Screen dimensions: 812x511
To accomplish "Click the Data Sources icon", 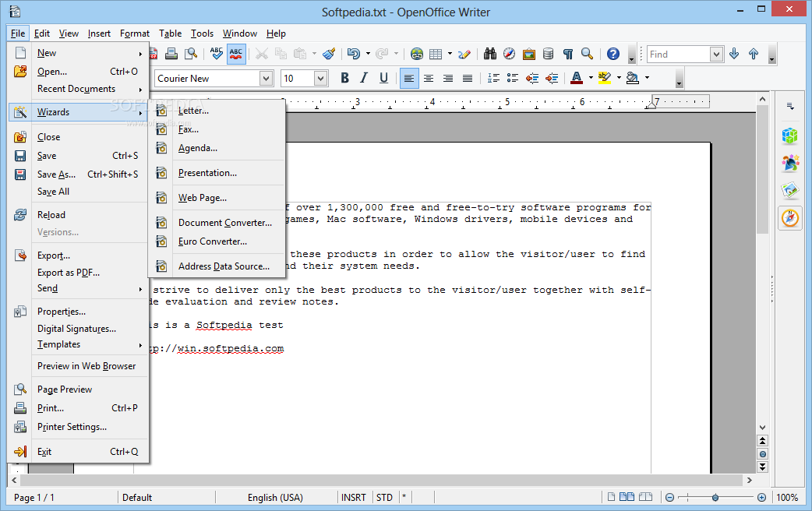I will (549, 53).
